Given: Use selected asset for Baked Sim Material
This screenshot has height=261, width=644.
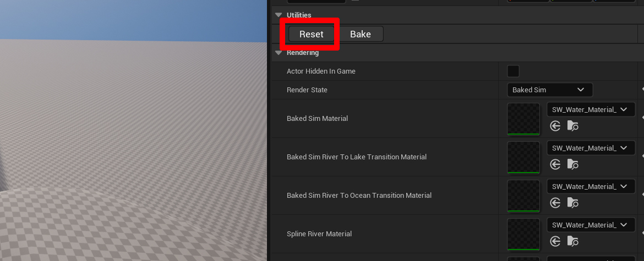Looking at the screenshot, I should [x=555, y=126].
